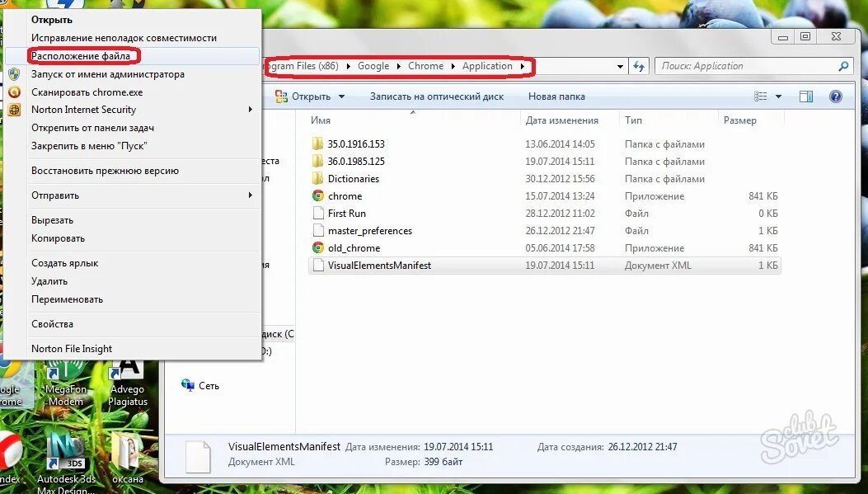Open the address bar history dropdown
Viewport: 868px width, 494px height.
coord(620,67)
